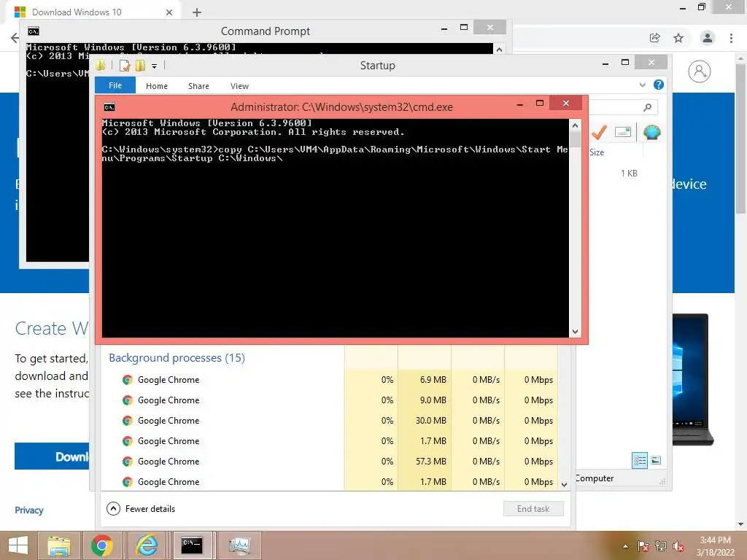Click the envelope-style ribbon icon
This screenshot has width=747, height=560.
pos(623,132)
